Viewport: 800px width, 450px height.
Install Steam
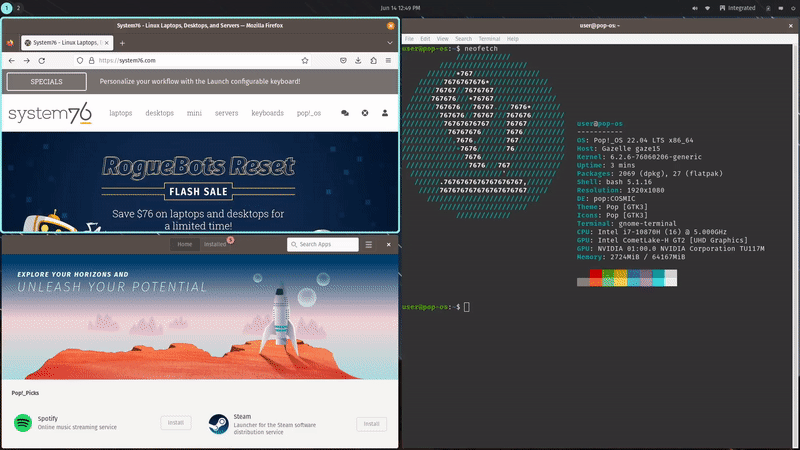pyautogui.click(x=371, y=423)
